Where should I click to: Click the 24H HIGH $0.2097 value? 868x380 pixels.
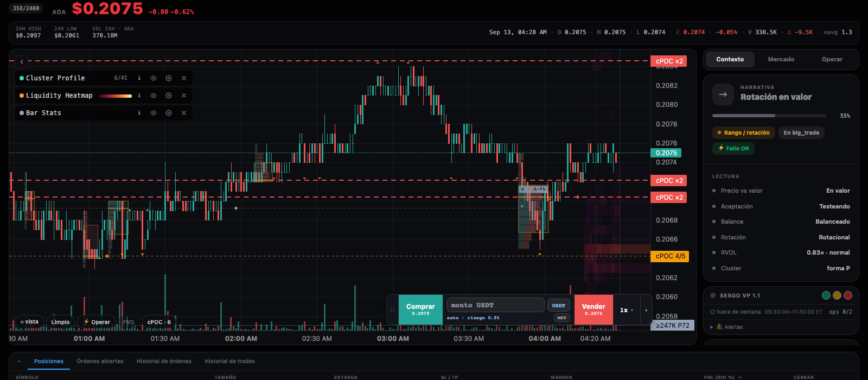coord(28,35)
